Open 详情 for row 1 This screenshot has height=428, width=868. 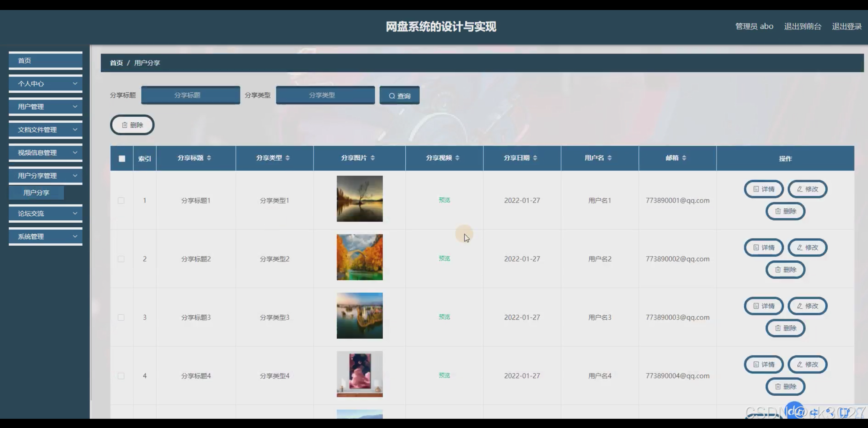coord(763,189)
